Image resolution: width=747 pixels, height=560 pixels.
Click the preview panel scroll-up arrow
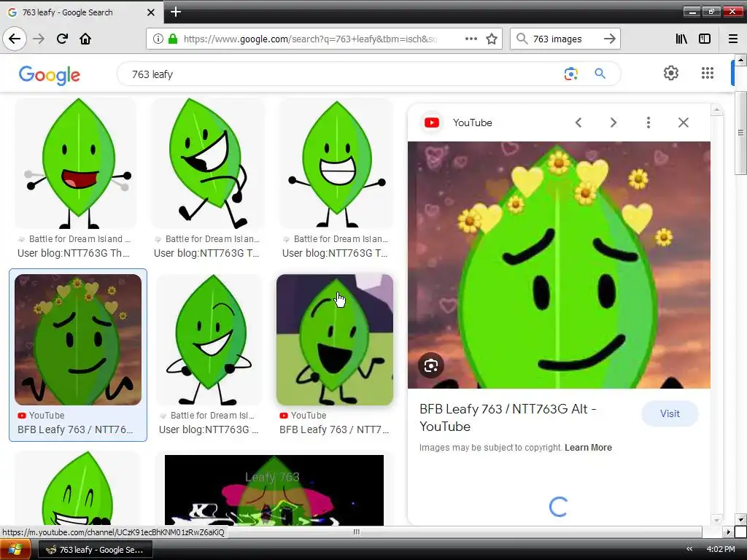716,111
